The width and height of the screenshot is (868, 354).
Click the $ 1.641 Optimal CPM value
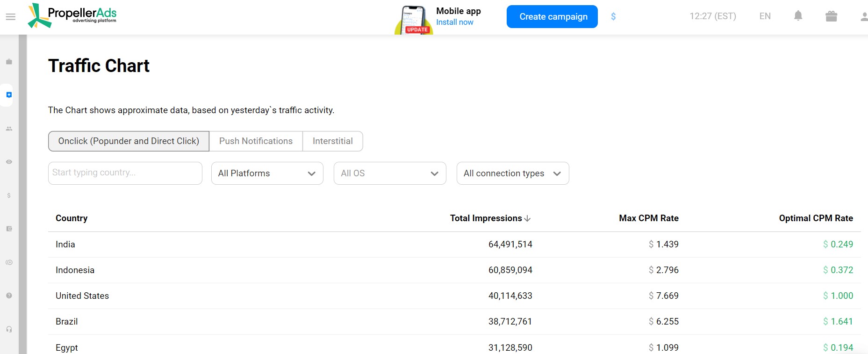coord(838,322)
